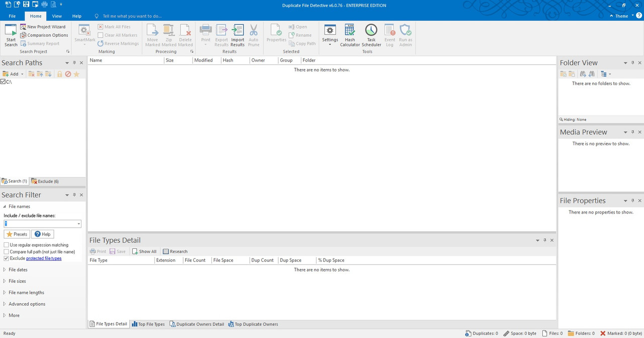Viewport: 644px width, 338px height.
Task: Click the red prohibit icon in Search Paths
Action: 68,74
